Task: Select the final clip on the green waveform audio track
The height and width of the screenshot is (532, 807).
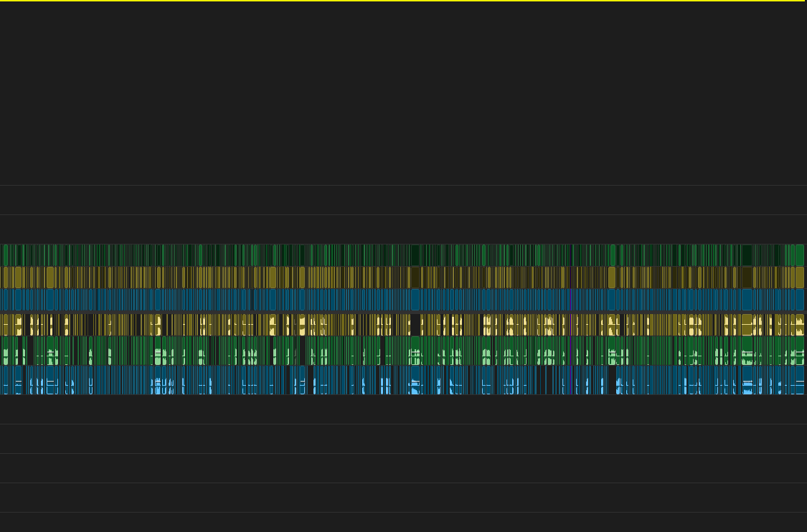Action: point(800,351)
